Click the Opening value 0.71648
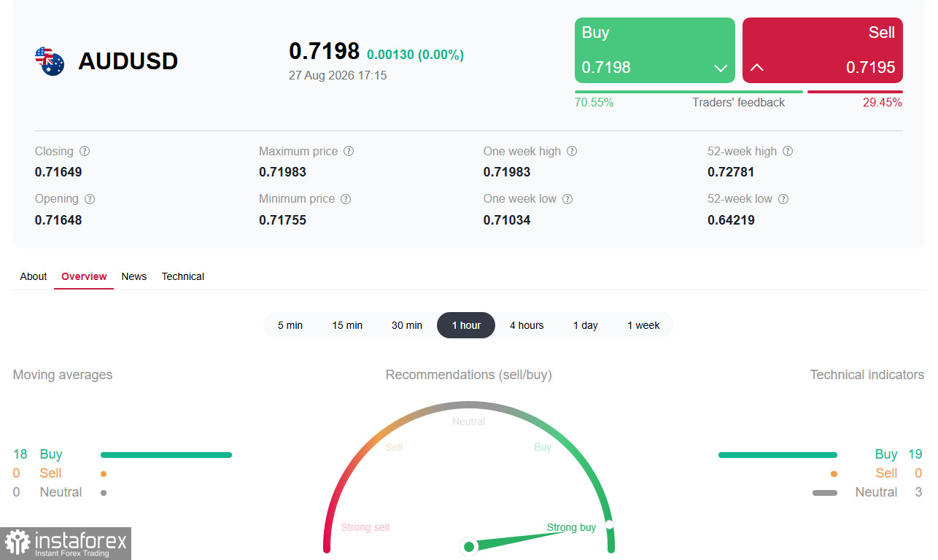The width and height of the screenshot is (938, 560). click(x=58, y=220)
